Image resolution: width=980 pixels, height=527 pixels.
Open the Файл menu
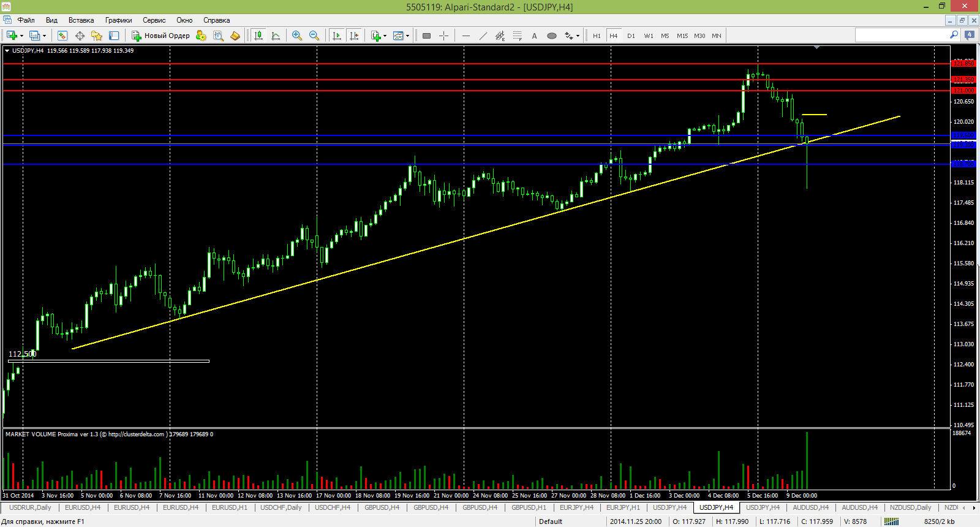pos(26,20)
